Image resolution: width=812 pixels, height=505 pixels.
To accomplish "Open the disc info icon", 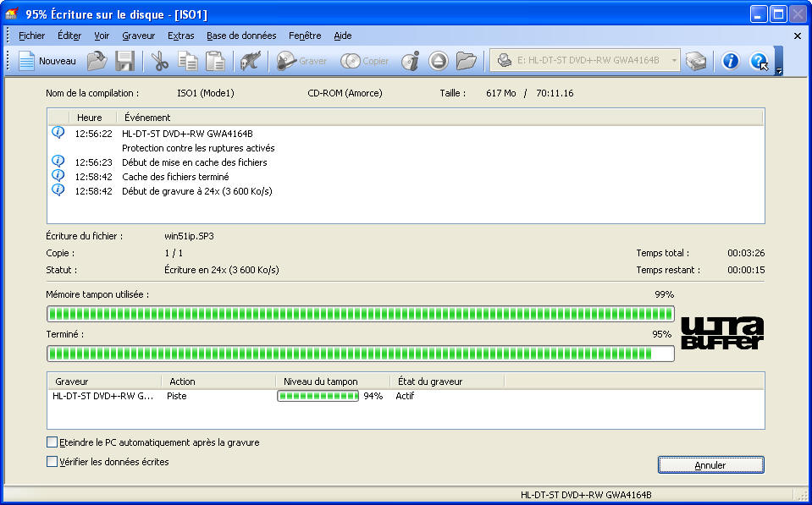I will [411, 61].
